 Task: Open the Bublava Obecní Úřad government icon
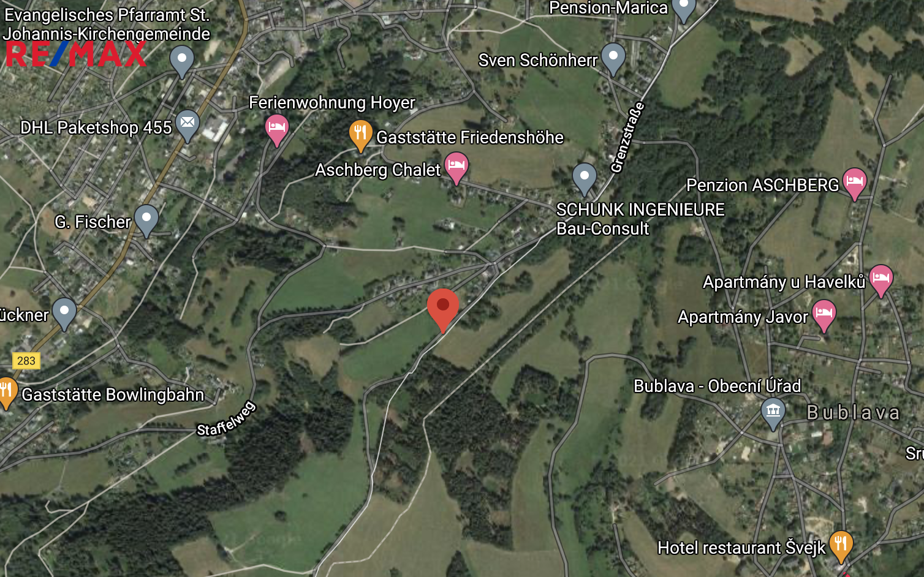tap(773, 413)
